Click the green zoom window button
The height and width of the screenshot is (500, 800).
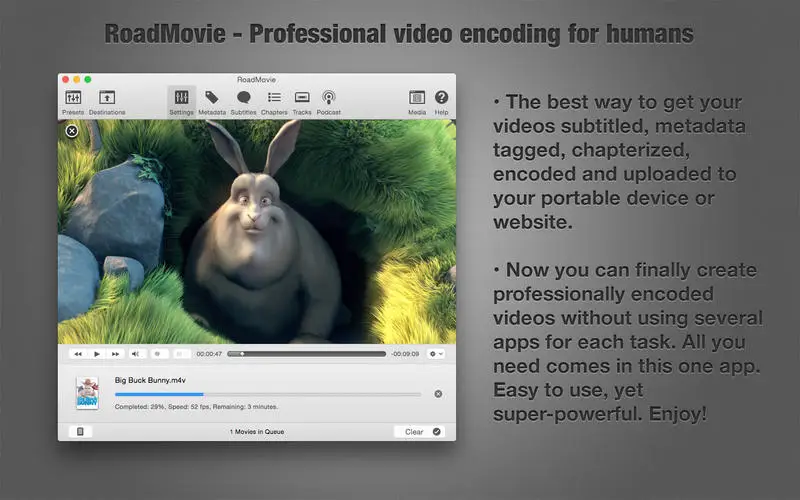[x=88, y=80]
